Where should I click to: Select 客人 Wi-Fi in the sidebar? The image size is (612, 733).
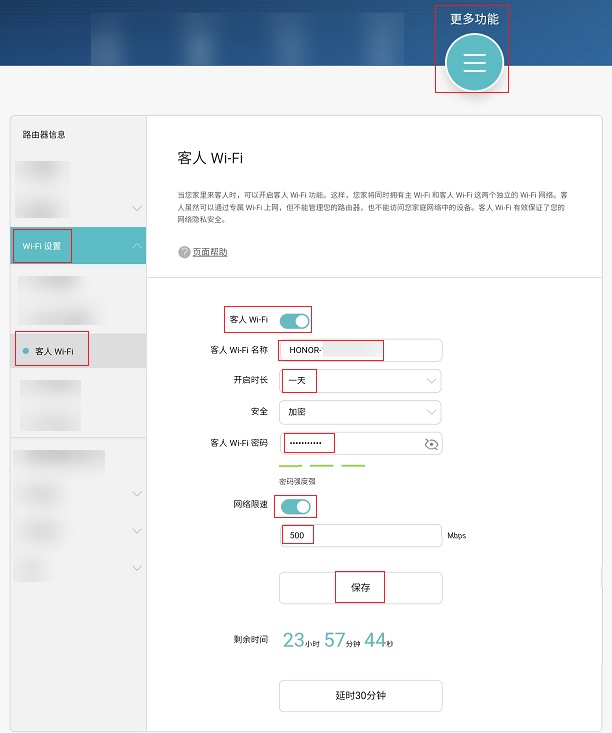pyautogui.click(x=54, y=351)
